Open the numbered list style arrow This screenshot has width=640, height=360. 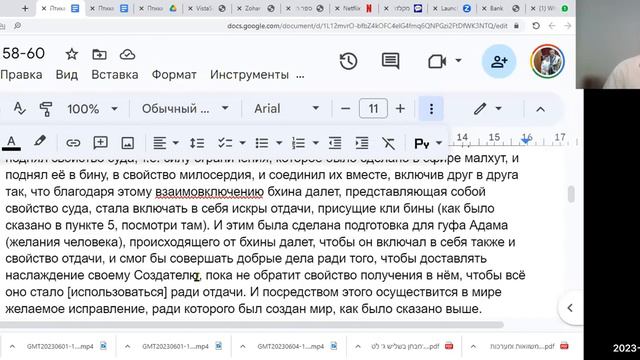point(316,143)
